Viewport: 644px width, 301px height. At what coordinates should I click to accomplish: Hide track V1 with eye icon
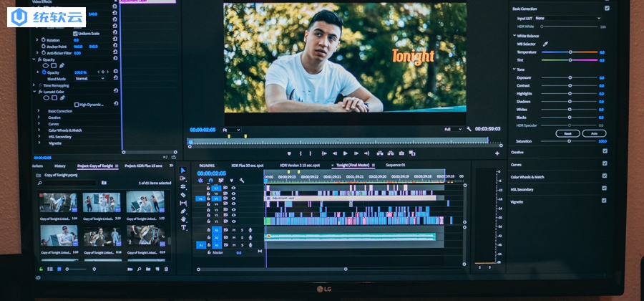[x=233, y=221]
